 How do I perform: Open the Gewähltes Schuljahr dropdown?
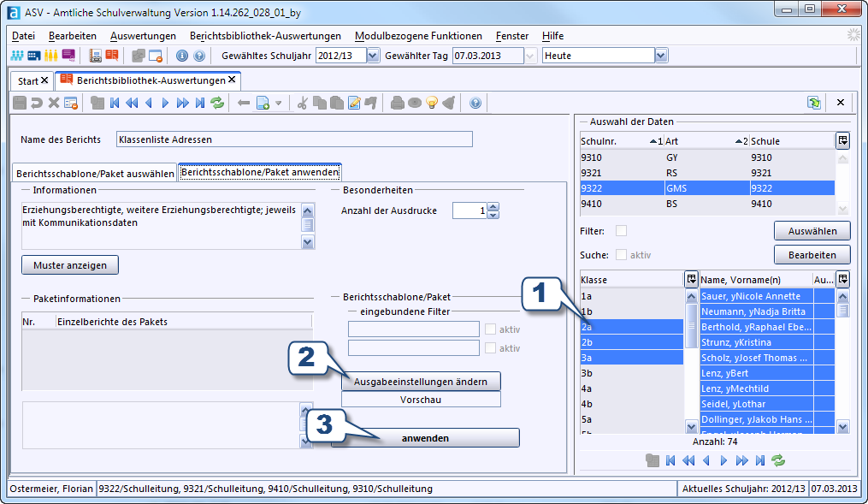point(373,56)
